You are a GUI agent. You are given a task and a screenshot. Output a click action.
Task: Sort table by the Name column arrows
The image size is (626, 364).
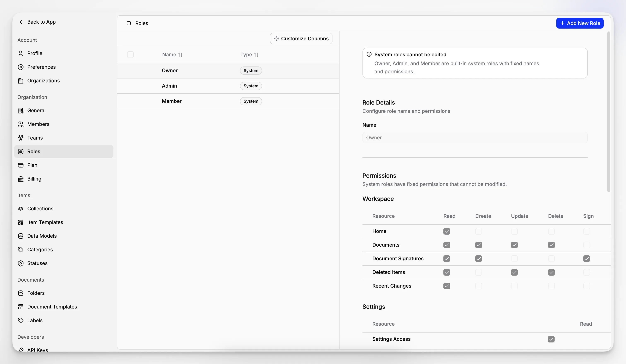(x=180, y=55)
